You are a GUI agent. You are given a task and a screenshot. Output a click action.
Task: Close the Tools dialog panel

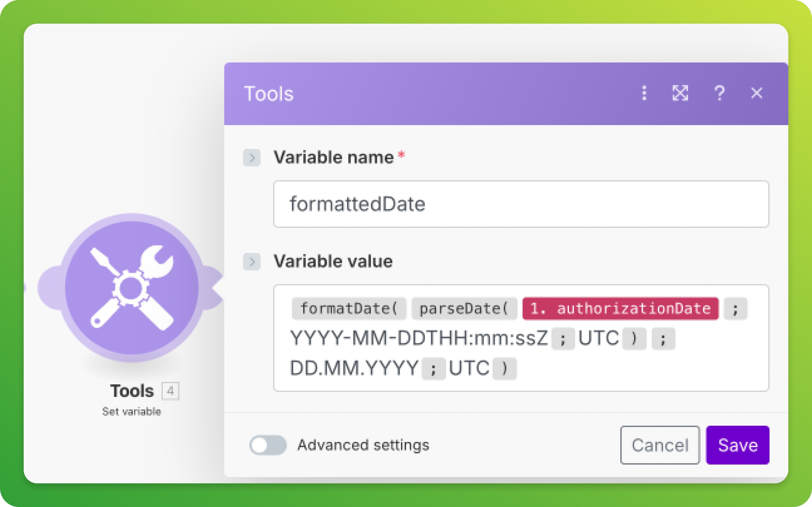coord(756,93)
